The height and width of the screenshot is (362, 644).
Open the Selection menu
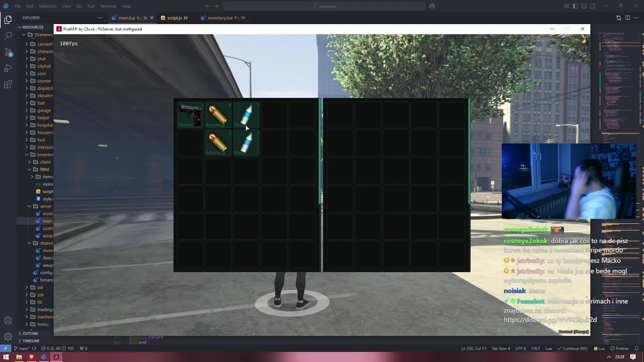tap(47, 6)
